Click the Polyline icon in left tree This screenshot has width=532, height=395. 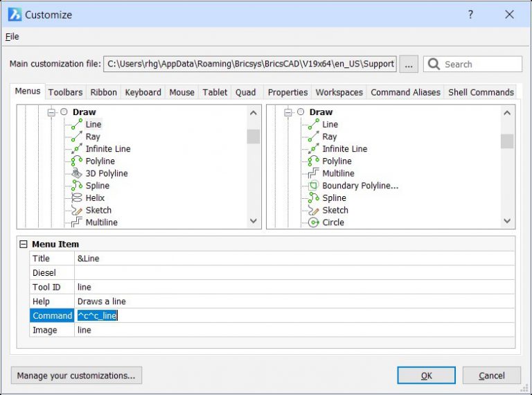pos(77,161)
